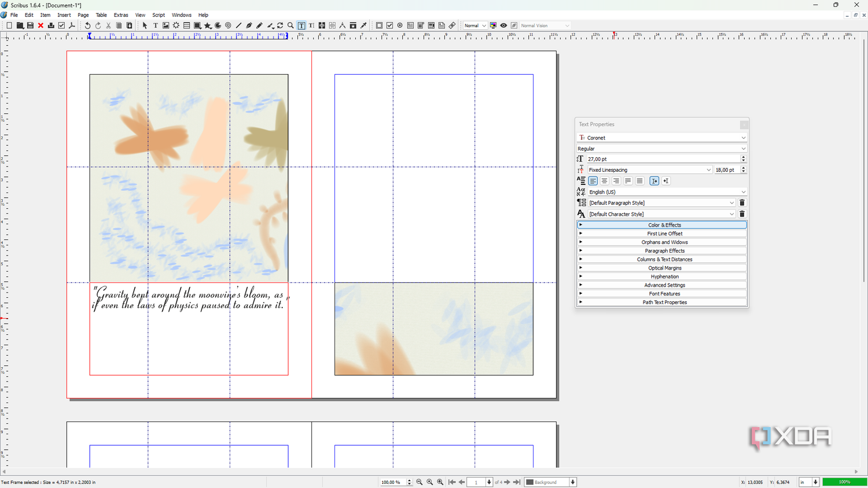Choose the Bezier Curve pen tool

tap(249, 25)
